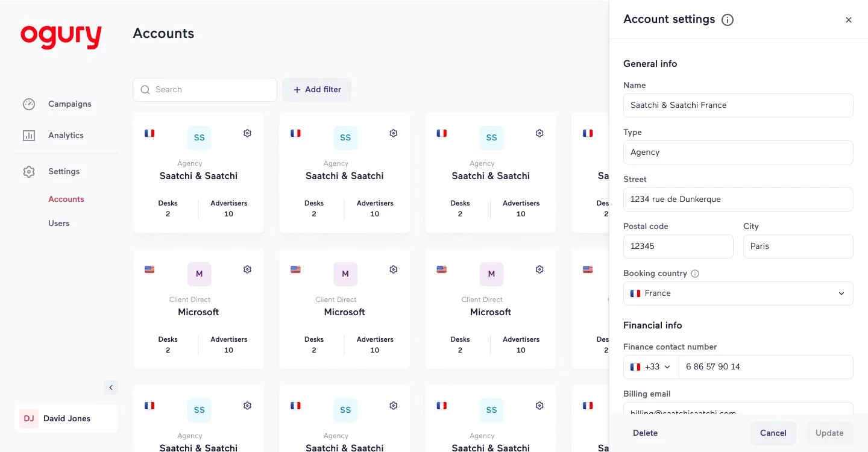The height and width of the screenshot is (452, 868).
Task: Click the chevron arrow of Booking country dropdown
Action: point(841,293)
